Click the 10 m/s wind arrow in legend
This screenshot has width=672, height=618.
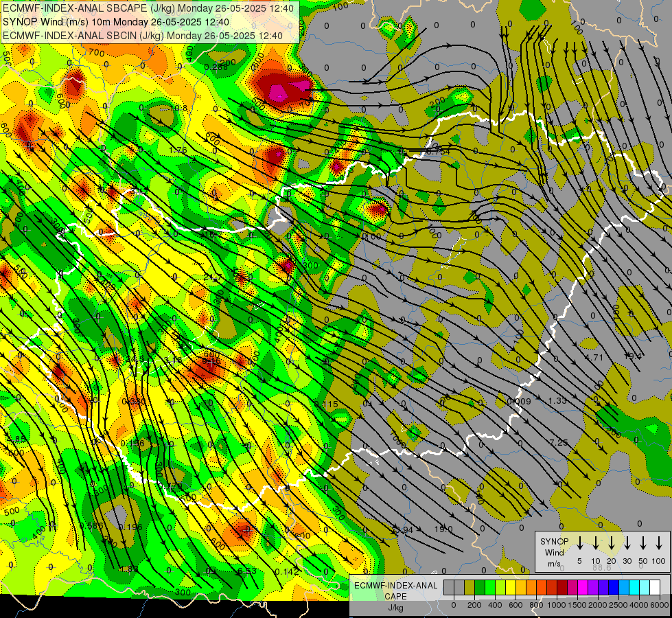tap(596, 542)
